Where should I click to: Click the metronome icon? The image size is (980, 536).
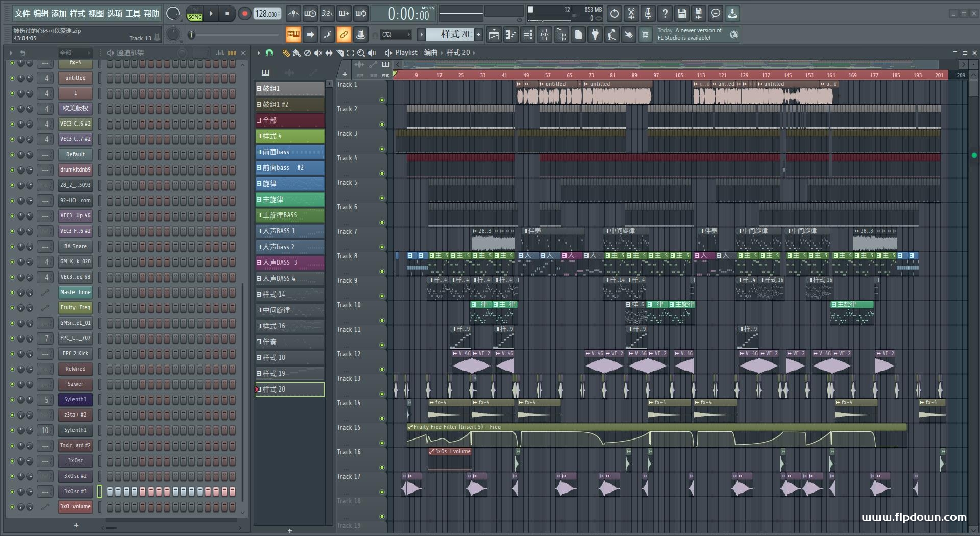(293, 14)
